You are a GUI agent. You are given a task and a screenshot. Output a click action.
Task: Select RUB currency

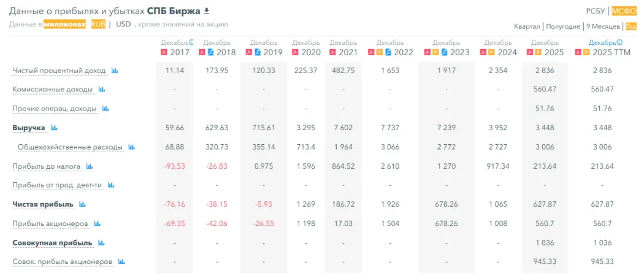pyautogui.click(x=98, y=25)
